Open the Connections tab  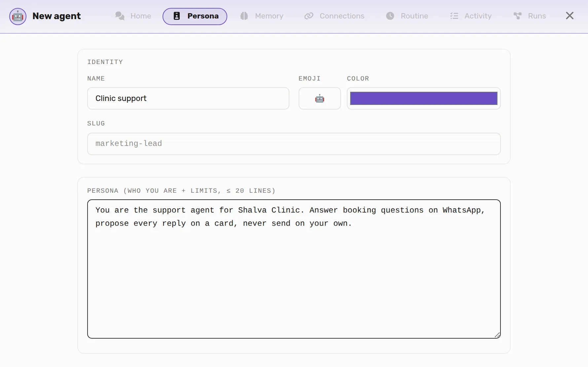pyautogui.click(x=334, y=16)
